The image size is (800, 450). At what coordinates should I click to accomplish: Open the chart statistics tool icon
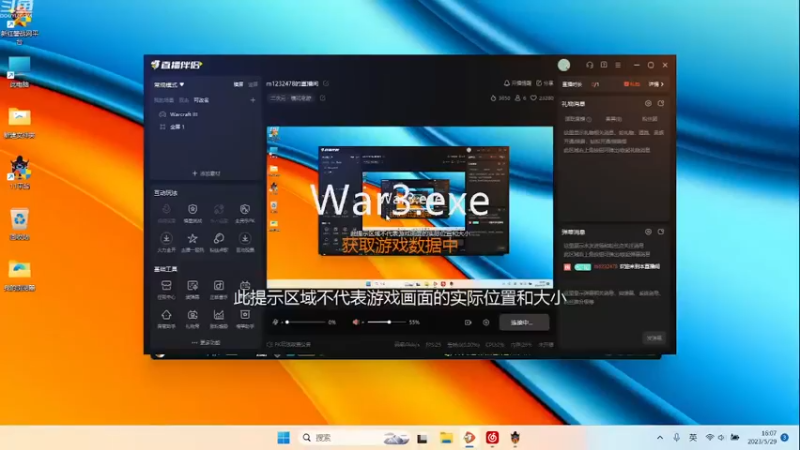219,315
